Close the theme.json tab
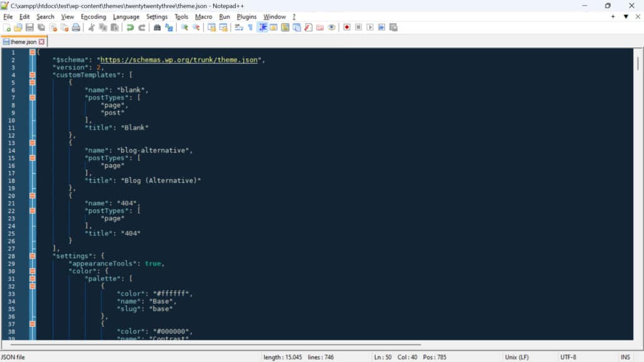 point(42,41)
